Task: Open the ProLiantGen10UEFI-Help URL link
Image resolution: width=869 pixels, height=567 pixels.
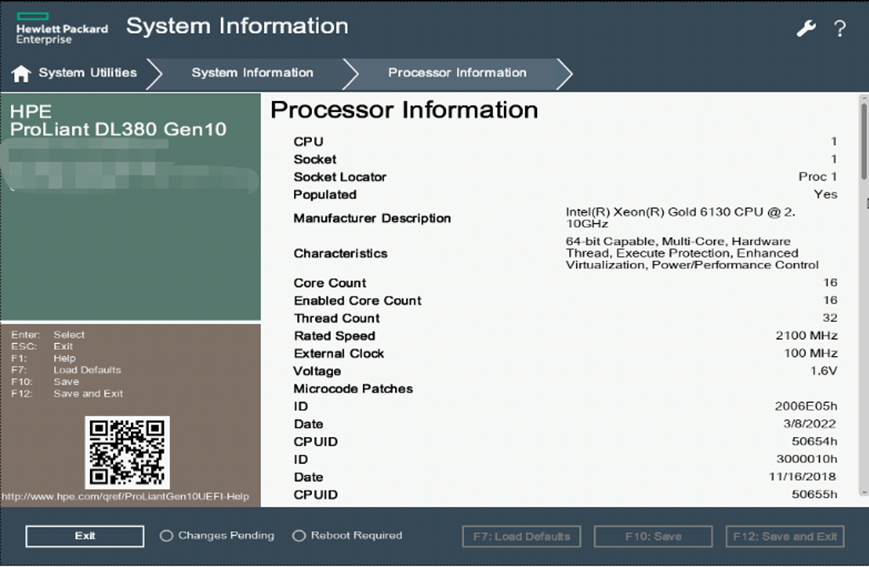Action: point(125,497)
